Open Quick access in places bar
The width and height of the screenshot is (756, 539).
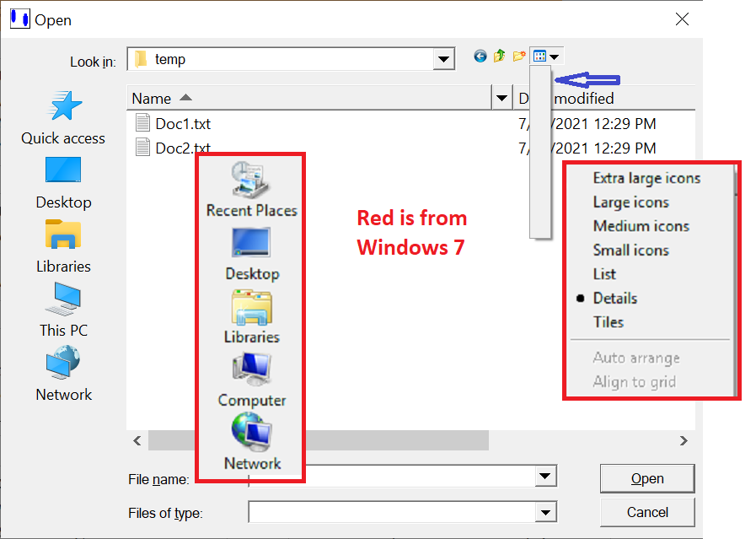coord(63,118)
